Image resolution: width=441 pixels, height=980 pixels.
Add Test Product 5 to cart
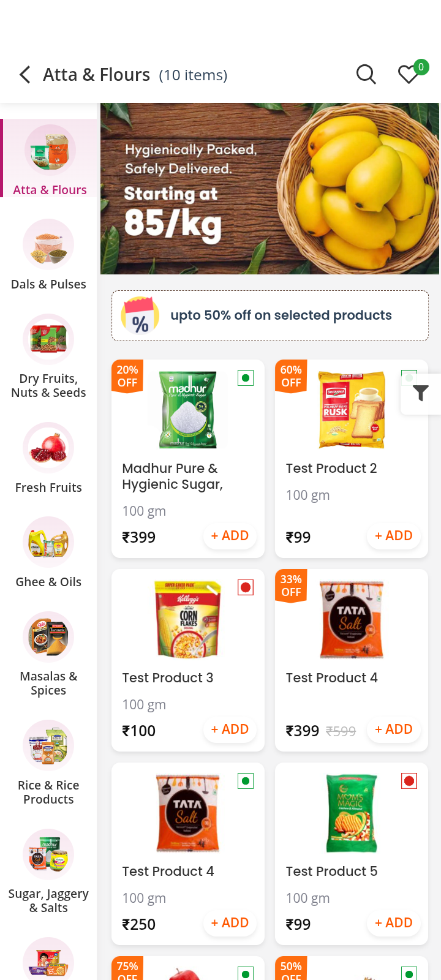pos(393,922)
